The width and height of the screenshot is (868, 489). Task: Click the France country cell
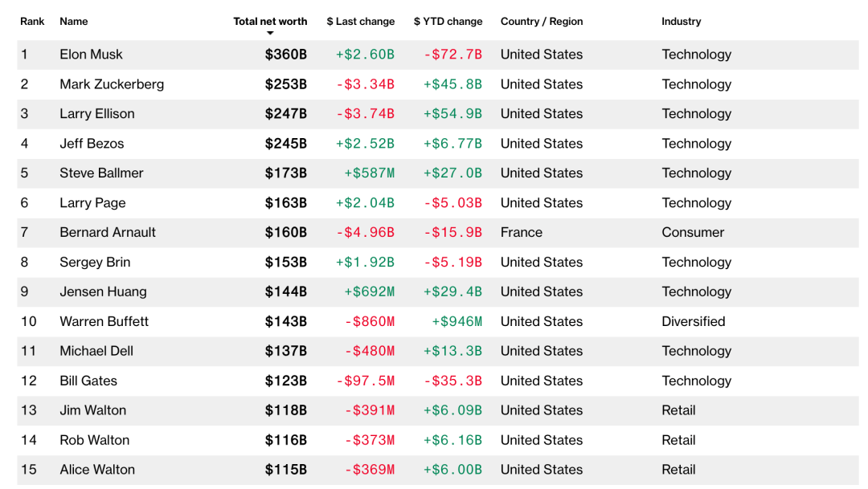pos(521,233)
